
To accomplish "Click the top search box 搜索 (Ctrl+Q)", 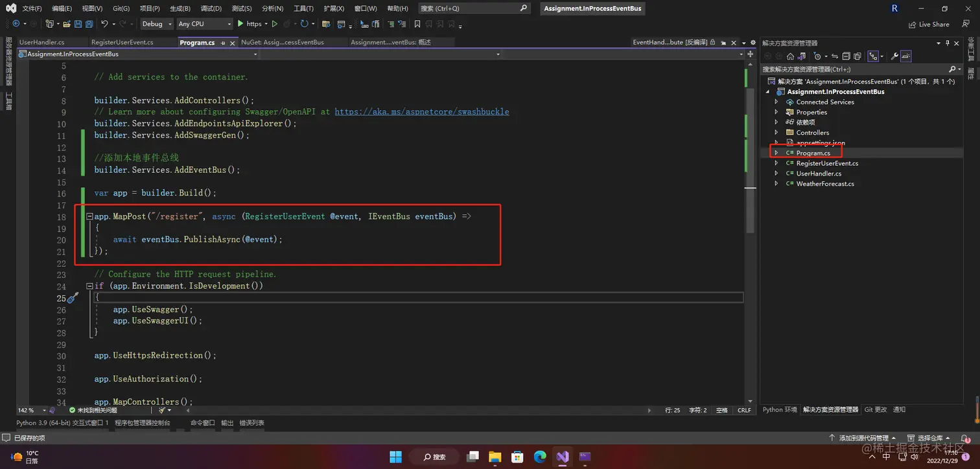I will click(473, 8).
